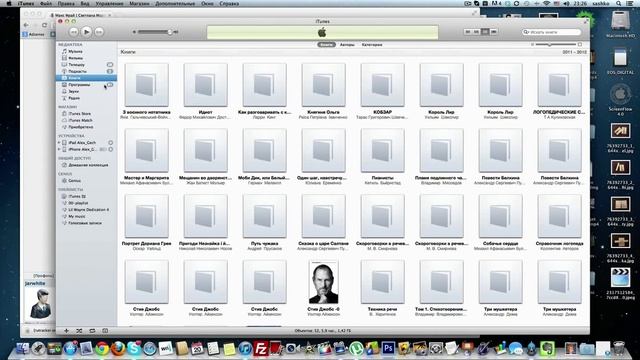Image resolution: width=640 pixels, height=360 pixels.
Task: Open Firefox from the Dock
Action: click(118, 348)
